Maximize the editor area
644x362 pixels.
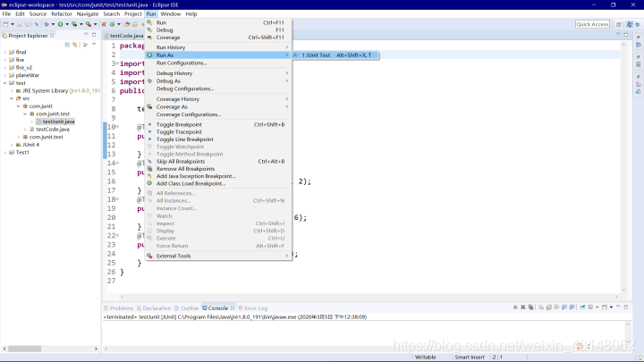[626, 35]
